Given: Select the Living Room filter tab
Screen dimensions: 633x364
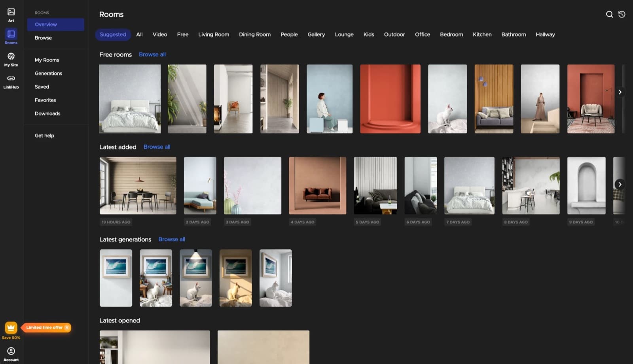Looking at the screenshot, I should tap(214, 34).
